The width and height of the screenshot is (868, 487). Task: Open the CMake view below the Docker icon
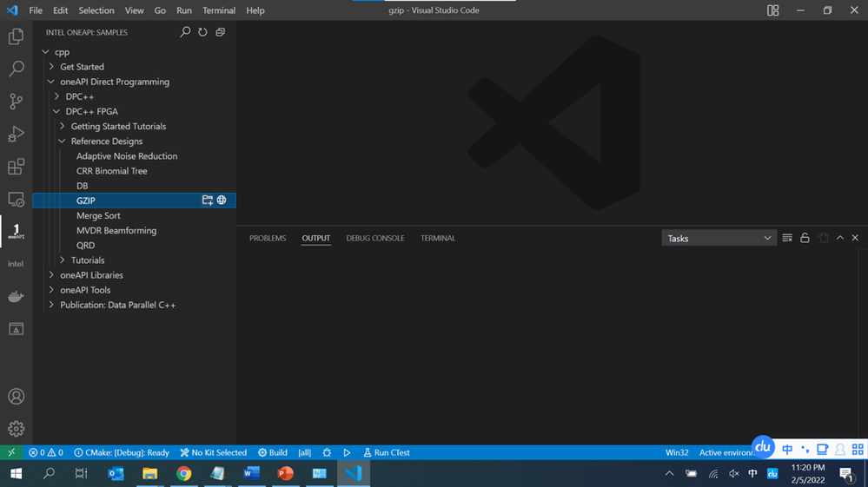tap(16, 329)
